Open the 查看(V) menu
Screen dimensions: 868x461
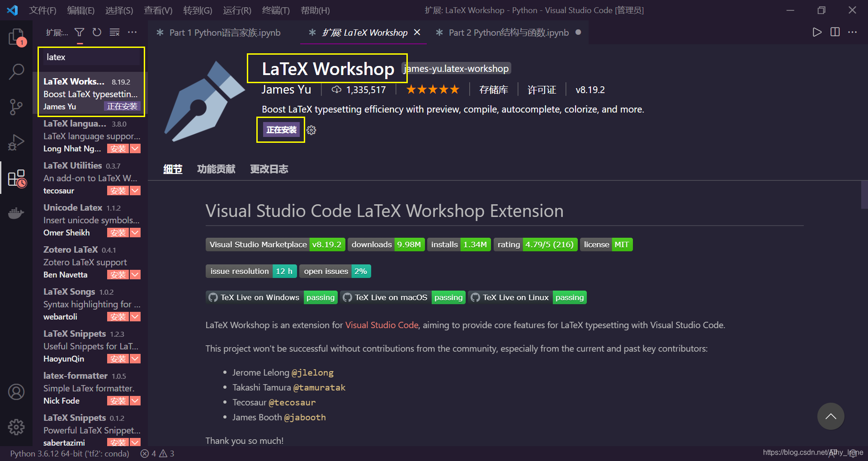coord(158,10)
